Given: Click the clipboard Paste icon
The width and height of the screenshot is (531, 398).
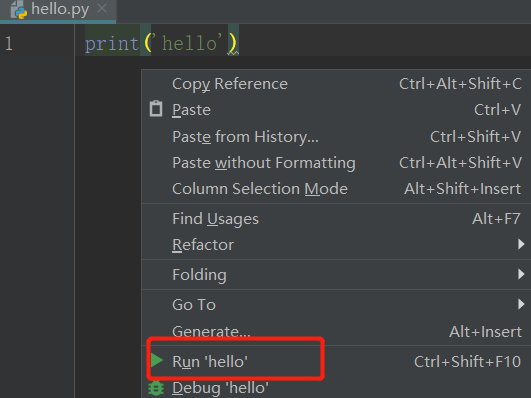Looking at the screenshot, I should point(156,109).
